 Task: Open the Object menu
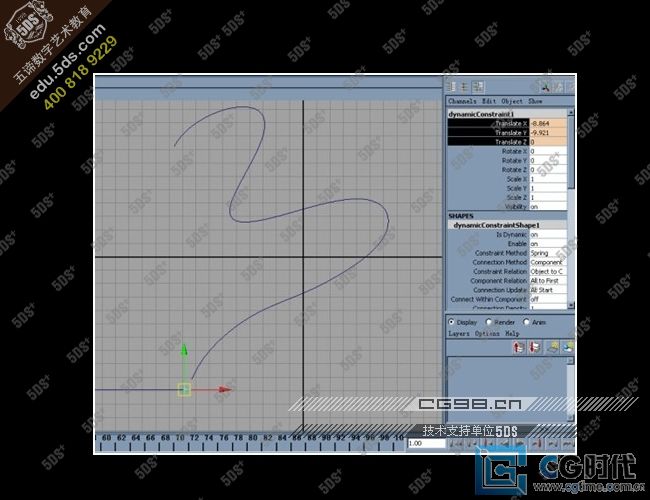[512, 101]
